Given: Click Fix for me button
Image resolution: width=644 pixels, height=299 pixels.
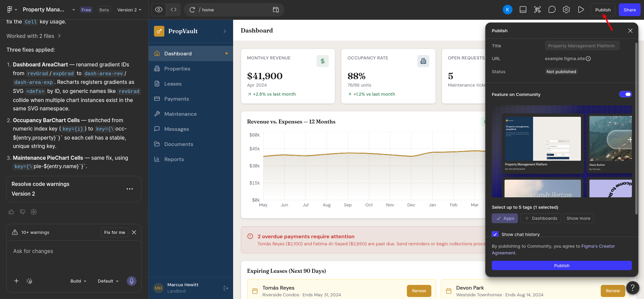Looking at the screenshot, I should click(x=114, y=232).
